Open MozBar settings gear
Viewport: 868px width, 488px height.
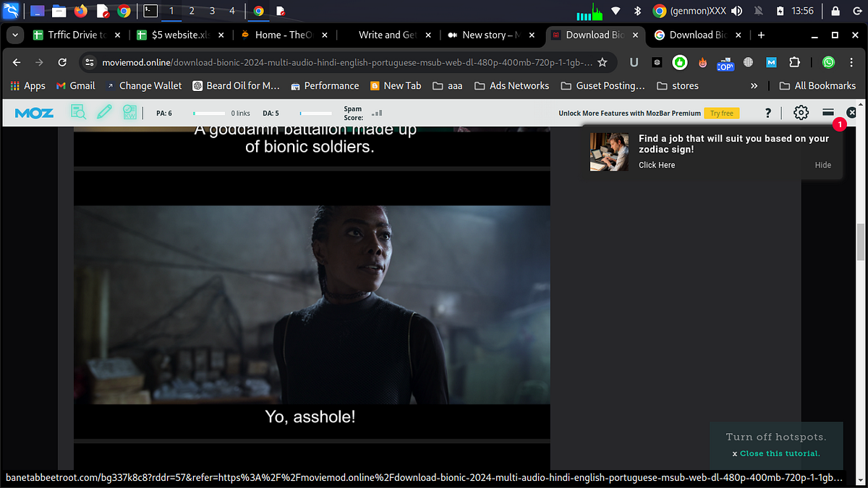[801, 113]
